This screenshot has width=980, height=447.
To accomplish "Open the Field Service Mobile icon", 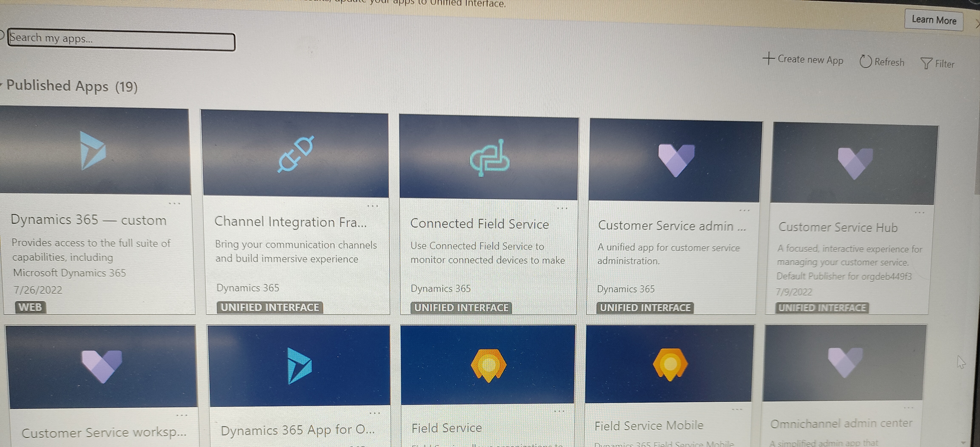I will (x=670, y=364).
